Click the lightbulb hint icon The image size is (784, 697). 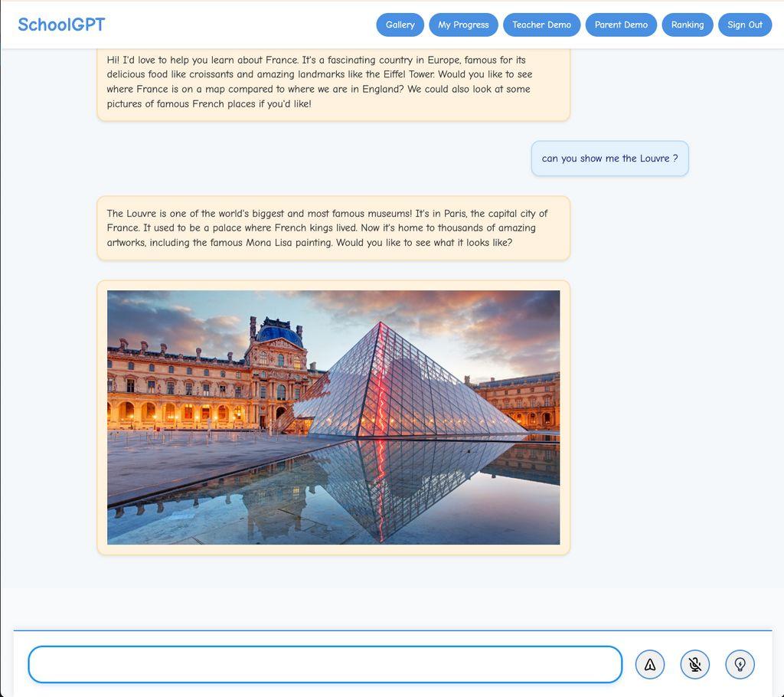(740, 665)
